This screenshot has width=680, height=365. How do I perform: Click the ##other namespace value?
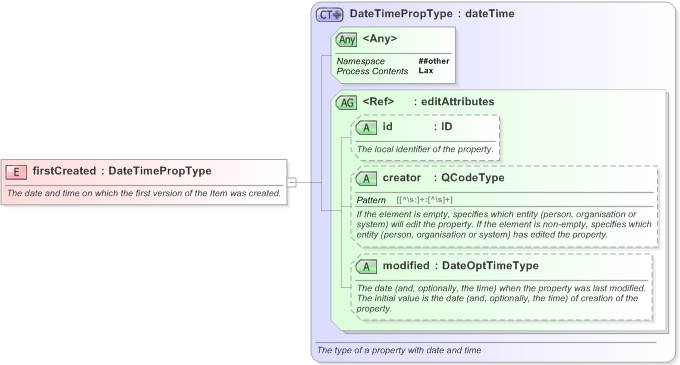[x=434, y=61]
